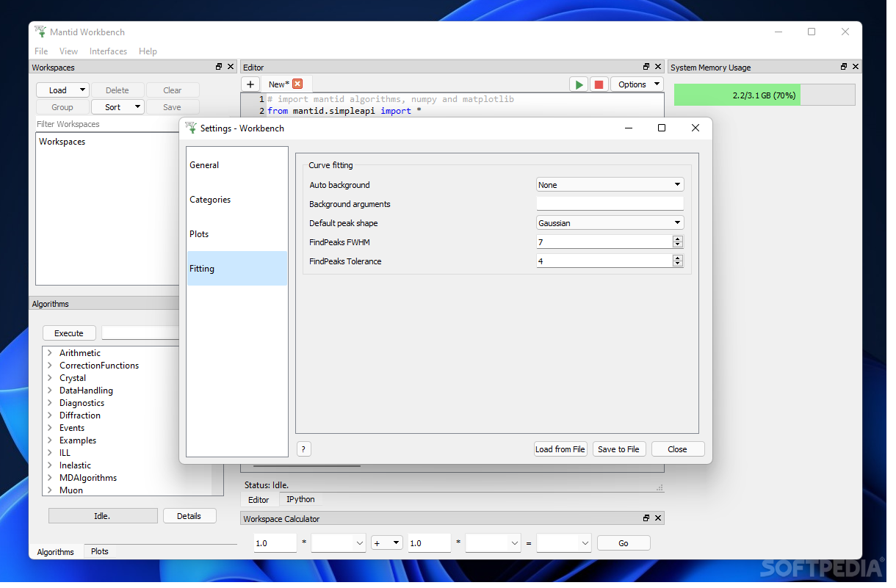Abort the script with the red stop icon
The height and width of the screenshot is (588, 896).
tap(599, 84)
